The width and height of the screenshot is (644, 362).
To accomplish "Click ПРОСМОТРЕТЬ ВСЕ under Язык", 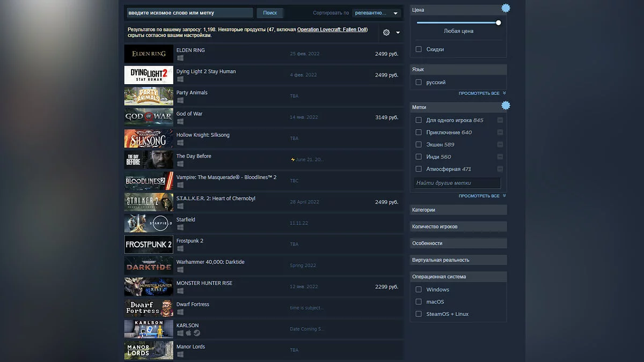I will click(x=482, y=93).
